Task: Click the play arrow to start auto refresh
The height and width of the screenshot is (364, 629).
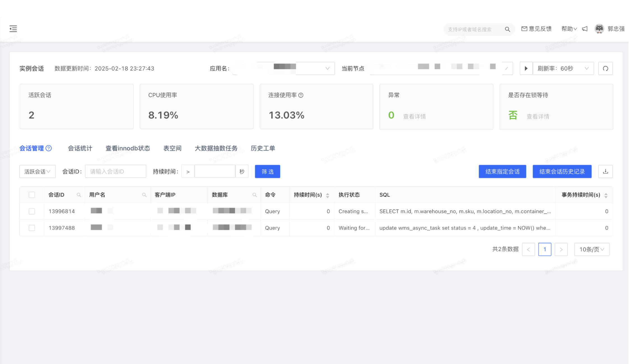Action: point(526,68)
